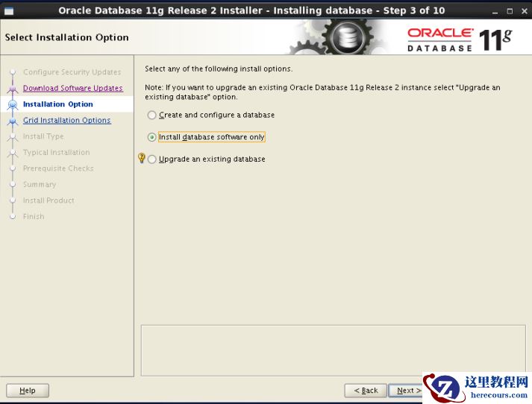Maximize the installer window

[x=510, y=11]
